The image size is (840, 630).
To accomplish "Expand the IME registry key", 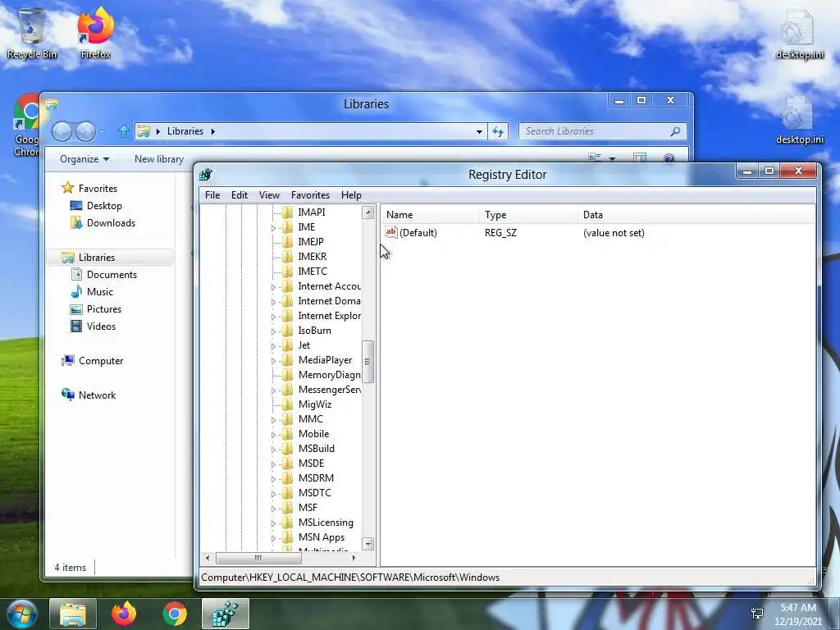I will (273, 228).
